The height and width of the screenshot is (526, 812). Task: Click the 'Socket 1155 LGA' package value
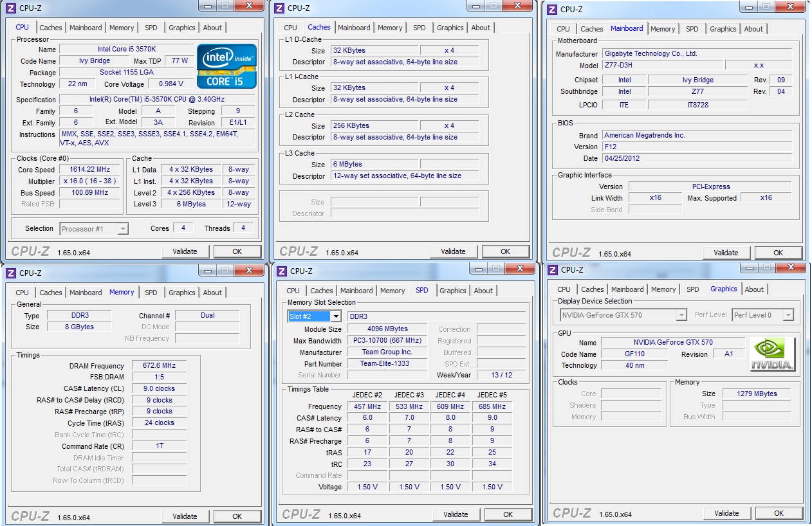coord(127,73)
